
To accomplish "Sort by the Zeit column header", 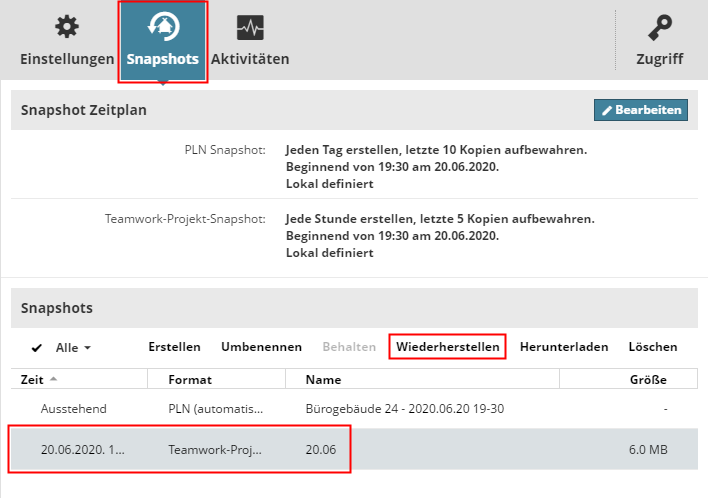I will (x=79, y=379).
